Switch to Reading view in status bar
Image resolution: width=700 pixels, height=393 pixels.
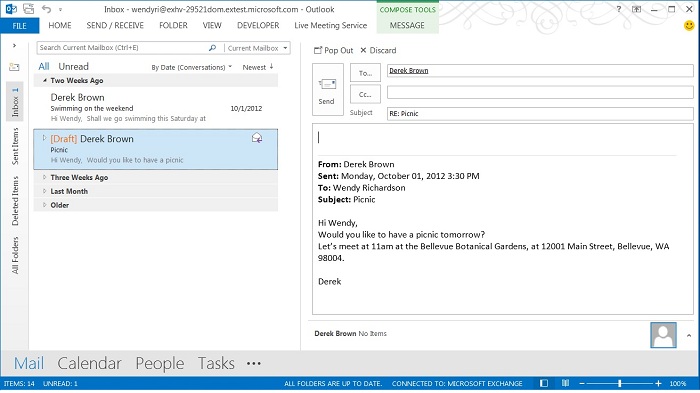(x=566, y=383)
